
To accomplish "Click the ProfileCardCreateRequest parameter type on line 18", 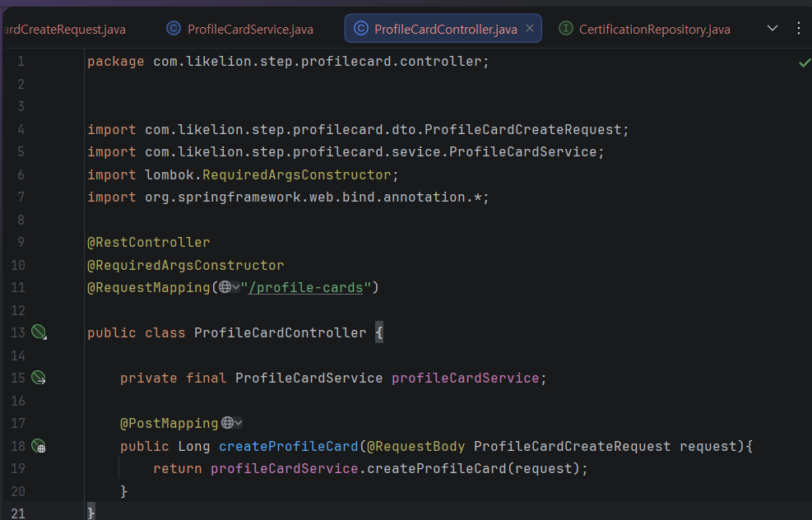I will click(573, 447).
